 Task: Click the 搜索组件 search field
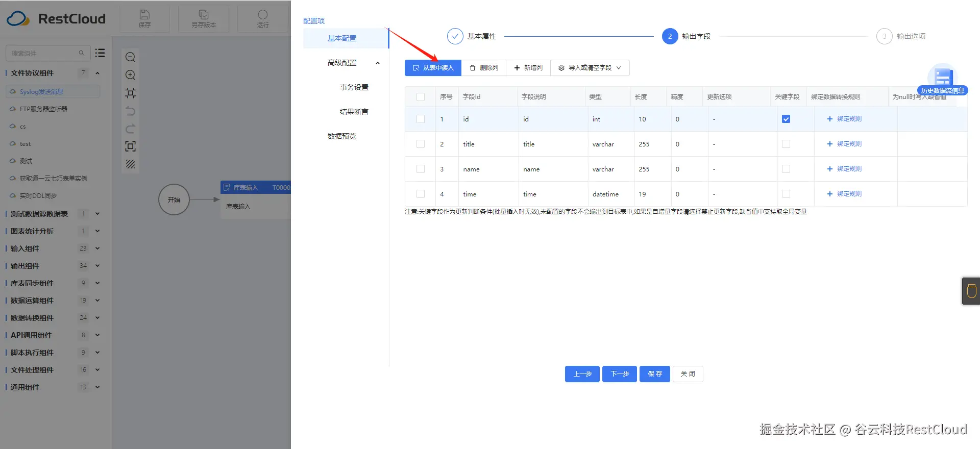(x=48, y=53)
